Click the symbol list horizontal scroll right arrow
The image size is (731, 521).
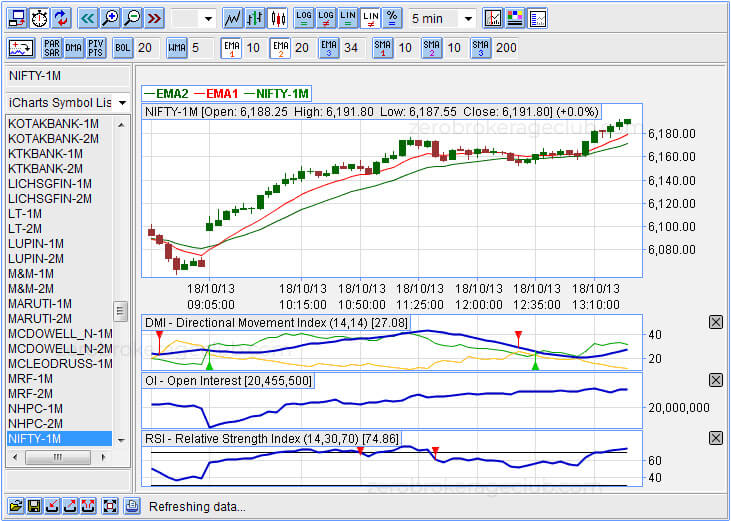[x=103, y=457]
